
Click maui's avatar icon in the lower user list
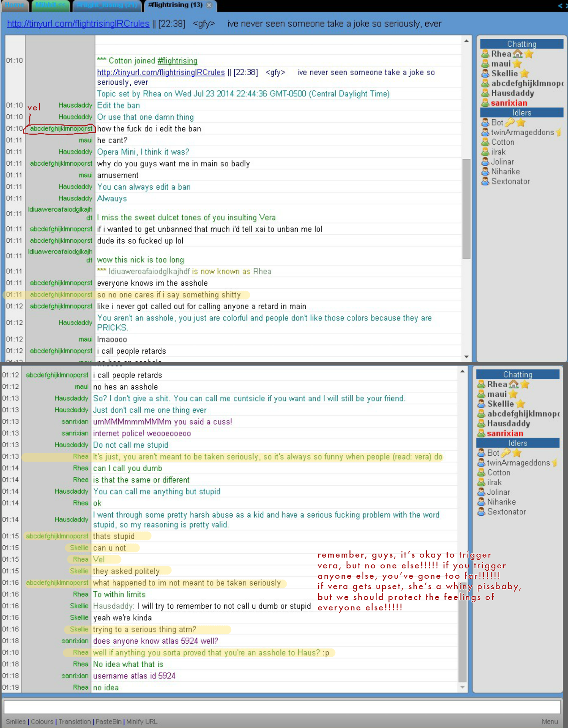(481, 394)
